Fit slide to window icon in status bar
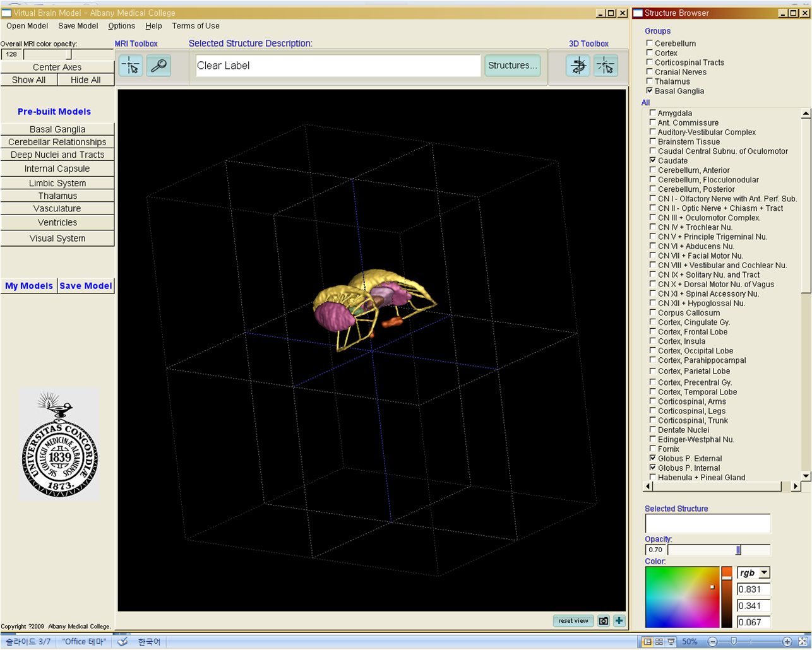The image size is (812, 650). (x=803, y=642)
